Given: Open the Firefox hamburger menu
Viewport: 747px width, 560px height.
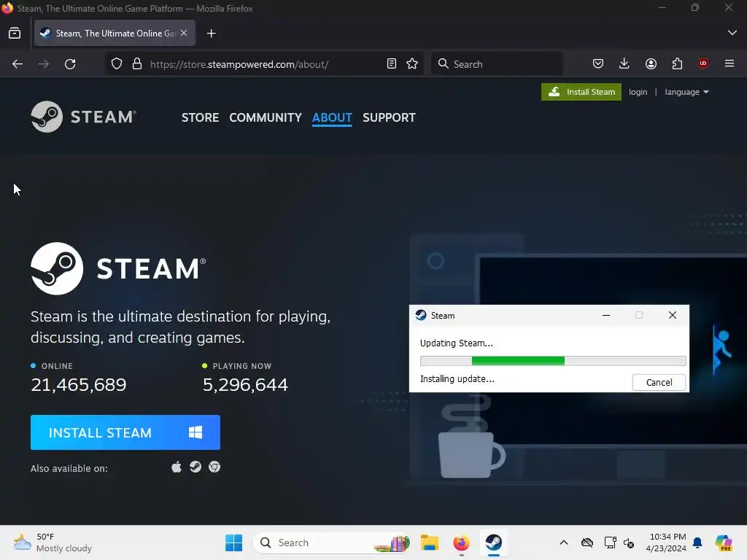Looking at the screenshot, I should tap(729, 64).
